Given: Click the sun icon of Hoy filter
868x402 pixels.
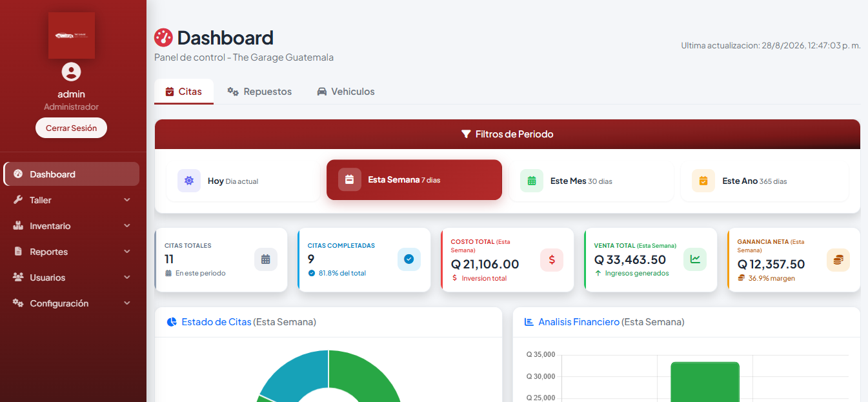Looking at the screenshot, I should tap(189, 181).
